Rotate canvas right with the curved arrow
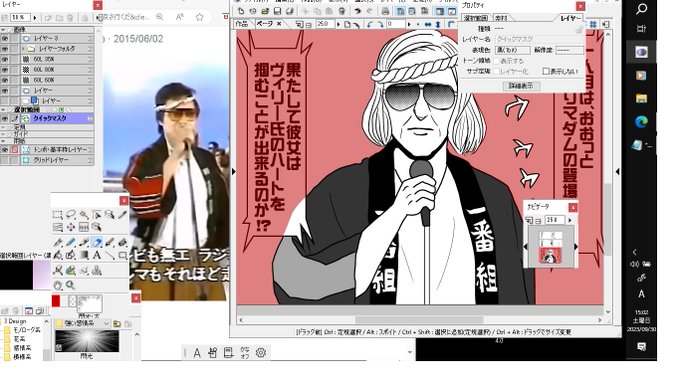This screenshot has width=680, height=382. (x=380, y=25)
